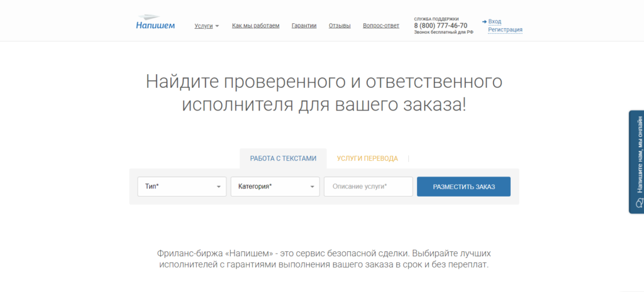This screenshot has width=644, height=292.
Task: Open the Услуги menu arrow
Action: 217,26
